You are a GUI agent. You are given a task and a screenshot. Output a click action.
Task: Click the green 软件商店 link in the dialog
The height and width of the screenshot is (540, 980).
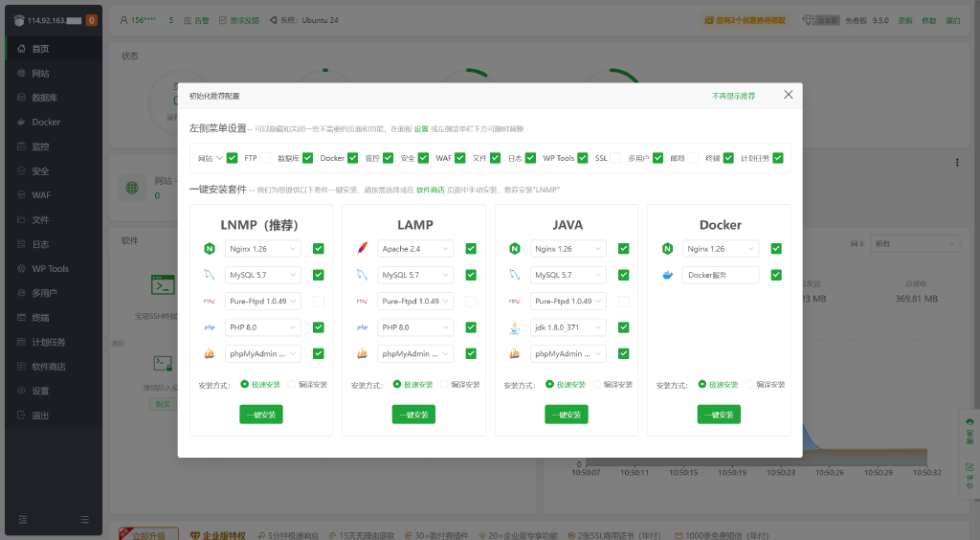pyautogui.click(x=430, y=190)
